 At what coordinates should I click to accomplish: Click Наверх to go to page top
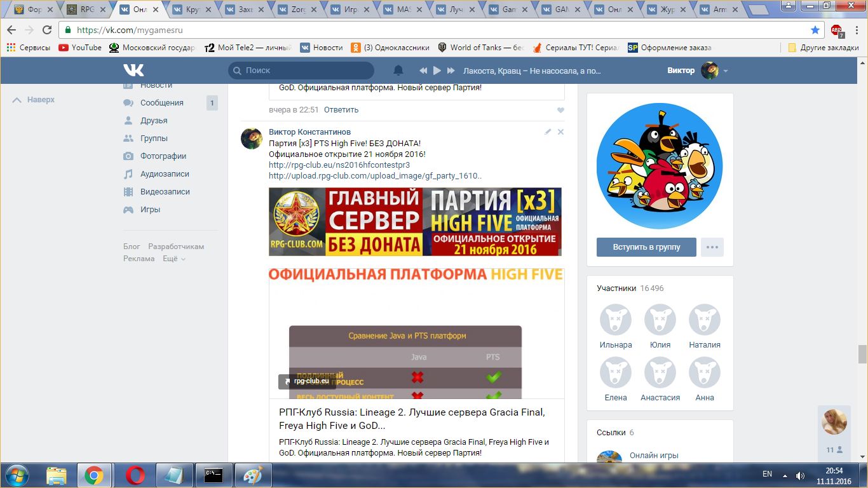click(x=34, y=100)
